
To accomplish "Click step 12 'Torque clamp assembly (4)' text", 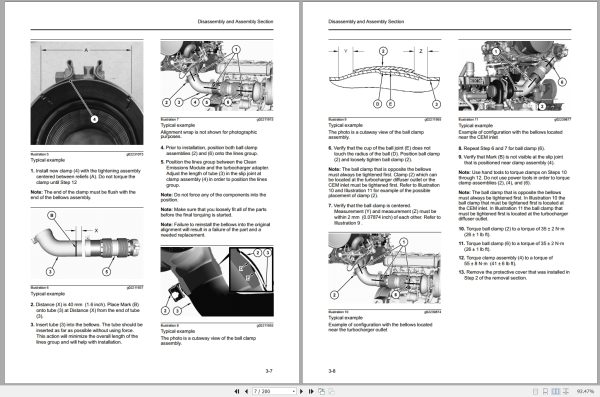I will tap(506, 261).
